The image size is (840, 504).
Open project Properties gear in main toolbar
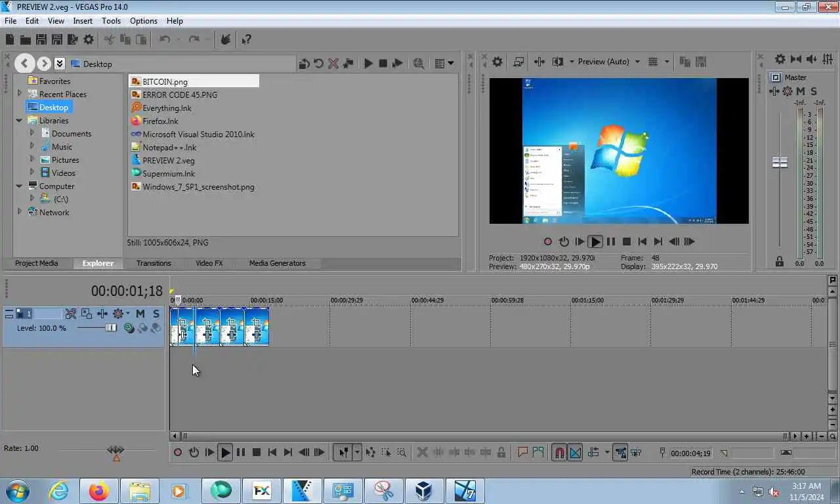pyautogui.click(x=89, y=40)
